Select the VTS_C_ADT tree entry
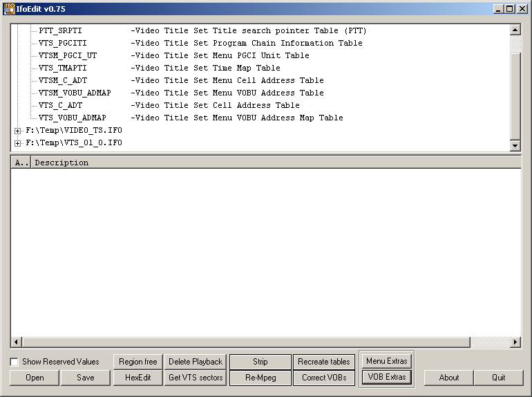 pos(60,105)
